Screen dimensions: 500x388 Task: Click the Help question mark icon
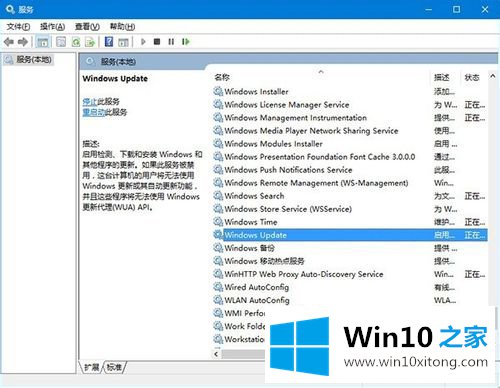pos(109,42)
